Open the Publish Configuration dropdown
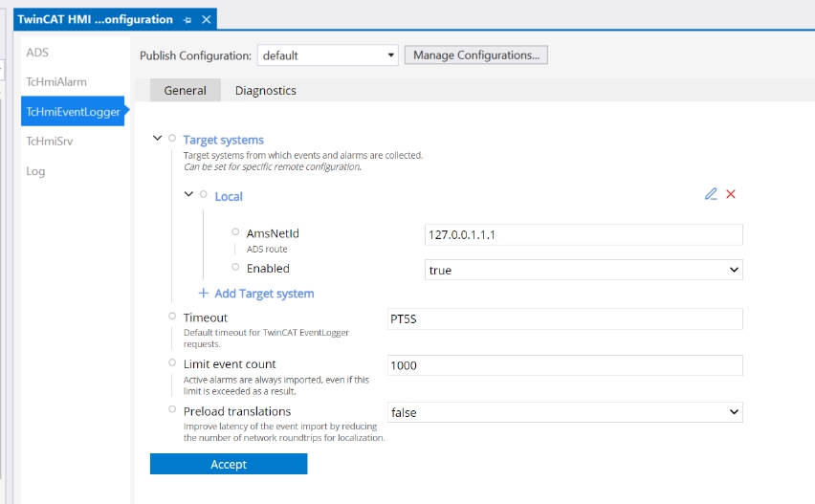The image size is (815, 504). 328,55
